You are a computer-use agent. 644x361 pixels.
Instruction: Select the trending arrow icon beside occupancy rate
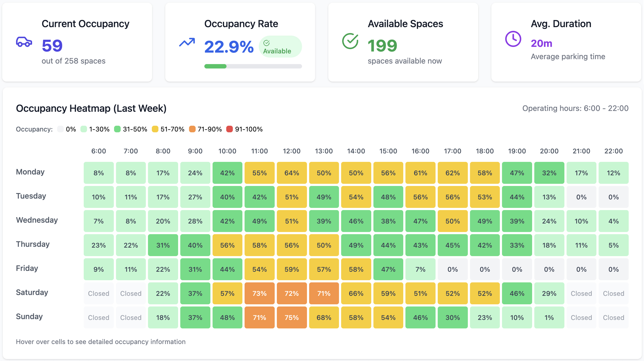click(x=187, y=42)
